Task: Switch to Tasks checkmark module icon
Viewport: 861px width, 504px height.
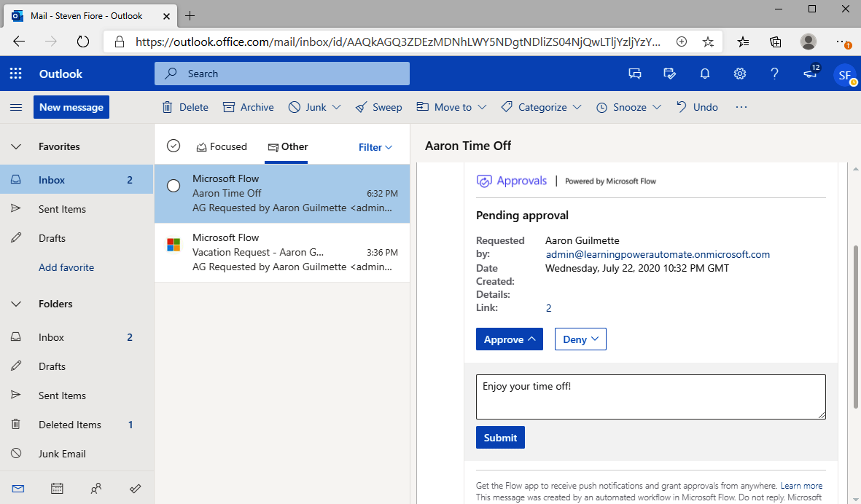Action: (135, 488)
